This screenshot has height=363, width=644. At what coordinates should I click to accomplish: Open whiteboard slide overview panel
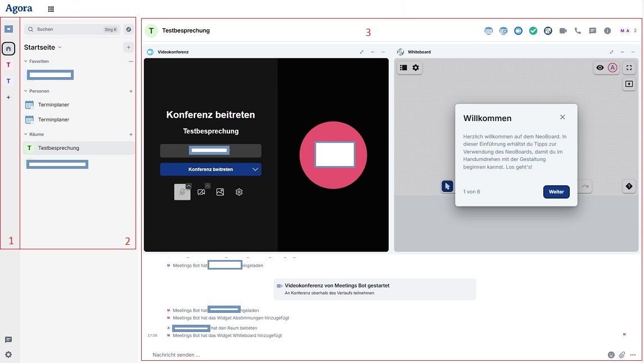(x=403, y=68)
